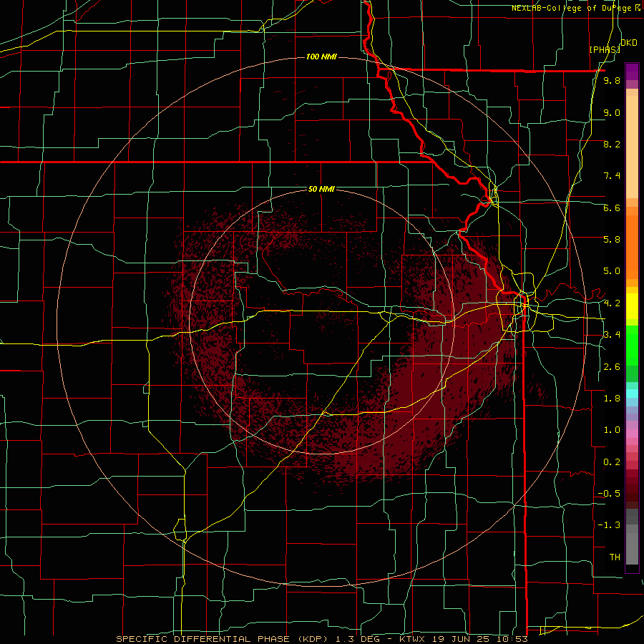Click the orange segment of the color bar
This screenshot has height=644, width=644.
[632, 247]
